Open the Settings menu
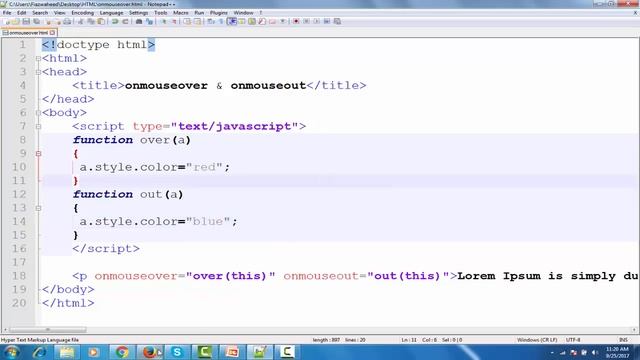 pyautogui.click(x=138, y=13)
